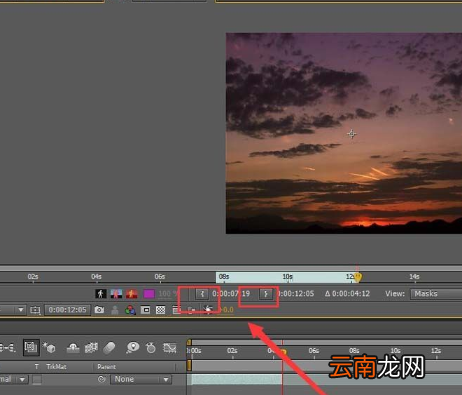Click the 08s mark on layer ruler
Image resolution: width=462 pixels, height=395 pixels.
(224, 277)
